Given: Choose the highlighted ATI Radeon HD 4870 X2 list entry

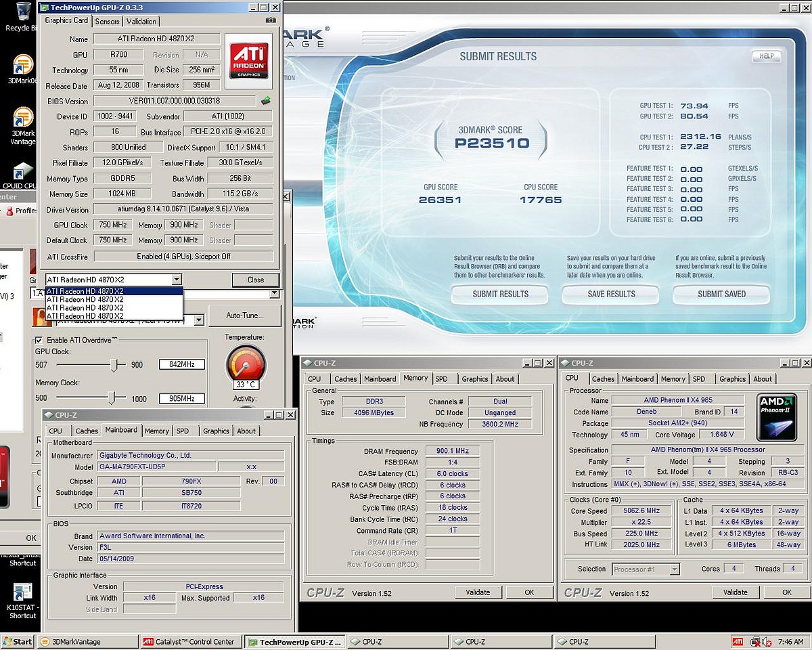Looking at the screenshot, I should point(114,291).
